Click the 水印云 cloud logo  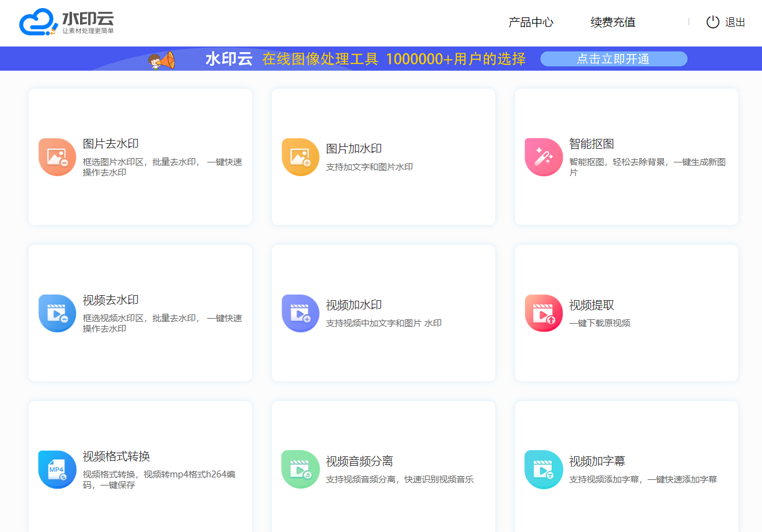click(x=38, y=22)
